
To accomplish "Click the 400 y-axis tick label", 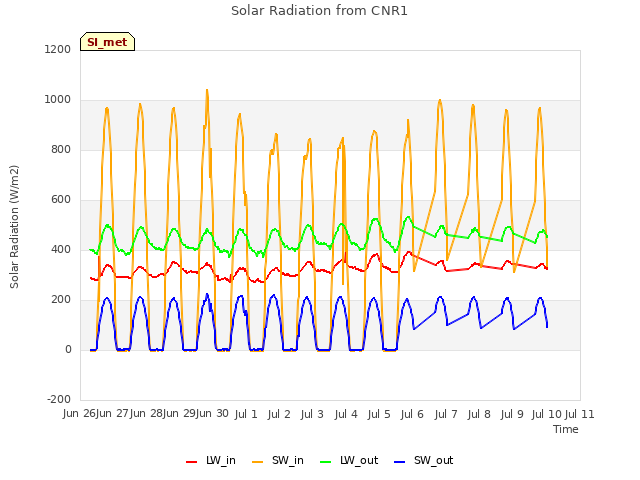I will click(x=61, y=249).
